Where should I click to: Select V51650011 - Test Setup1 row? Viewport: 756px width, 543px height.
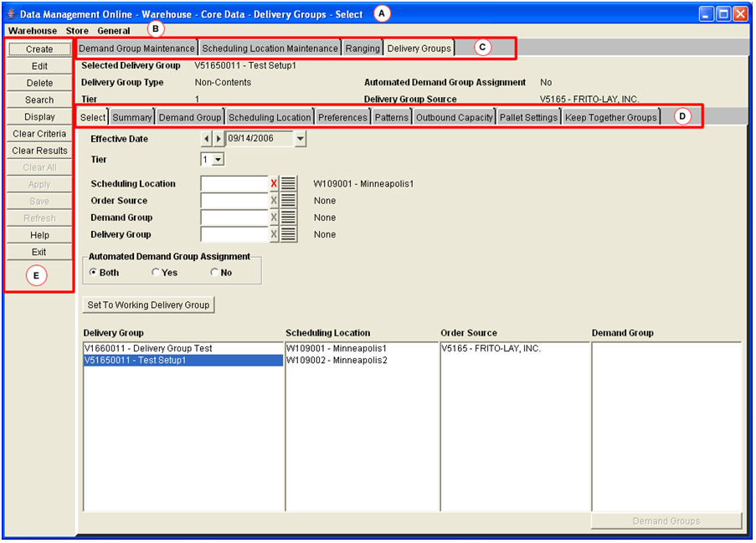pyautogui.click(x=183, y=360)
